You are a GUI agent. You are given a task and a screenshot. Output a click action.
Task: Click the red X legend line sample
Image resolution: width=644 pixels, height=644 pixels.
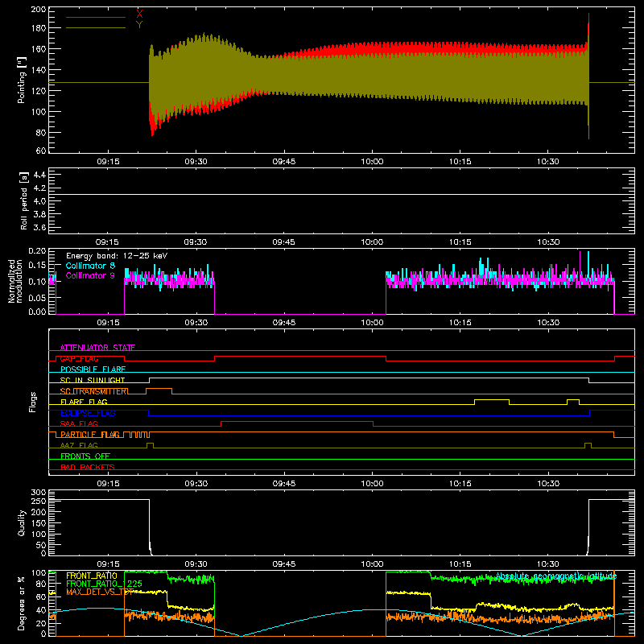pos(96,17)
